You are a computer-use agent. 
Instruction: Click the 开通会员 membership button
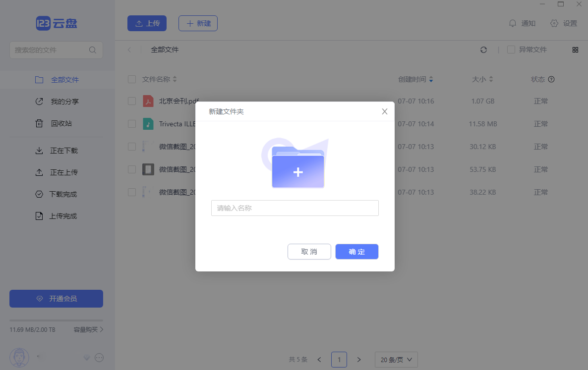point(56,299)
